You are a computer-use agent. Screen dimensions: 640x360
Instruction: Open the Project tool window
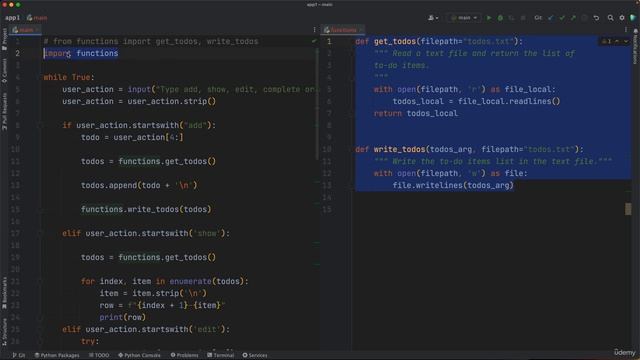click(x=4, y=39)
